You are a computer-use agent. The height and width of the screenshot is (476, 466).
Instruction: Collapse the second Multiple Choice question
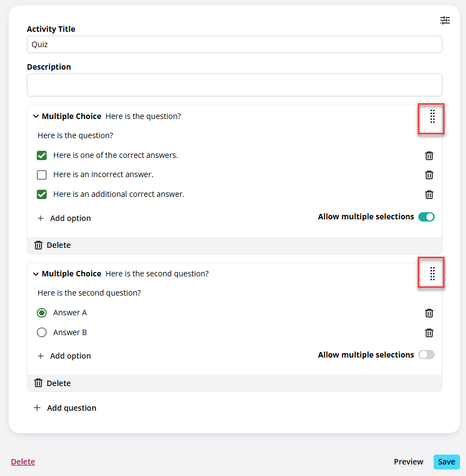tap(36, 274)
